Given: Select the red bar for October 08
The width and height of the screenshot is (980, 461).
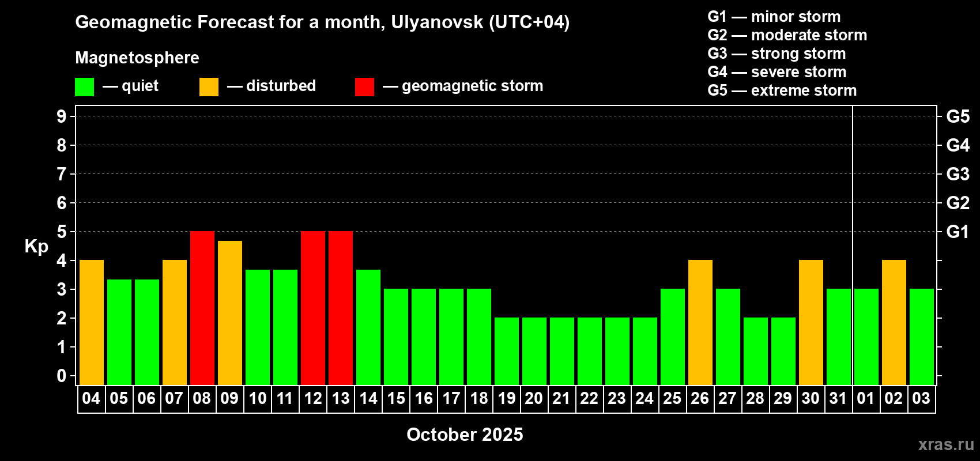Looking at the screenshot, I should pos(202,308).
